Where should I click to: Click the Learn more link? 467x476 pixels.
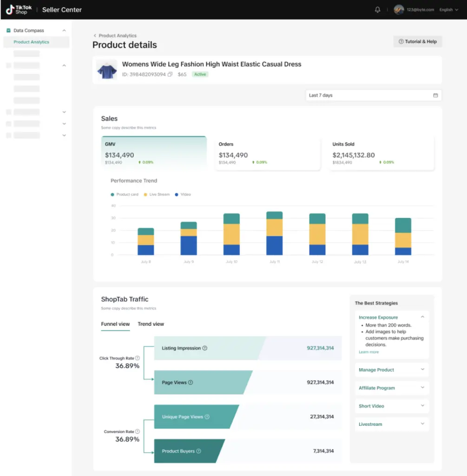(x=368, y=352)
